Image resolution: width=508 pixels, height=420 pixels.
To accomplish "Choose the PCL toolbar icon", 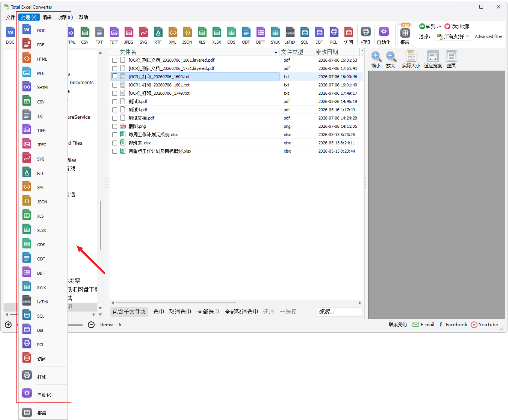I will [334, 35].
